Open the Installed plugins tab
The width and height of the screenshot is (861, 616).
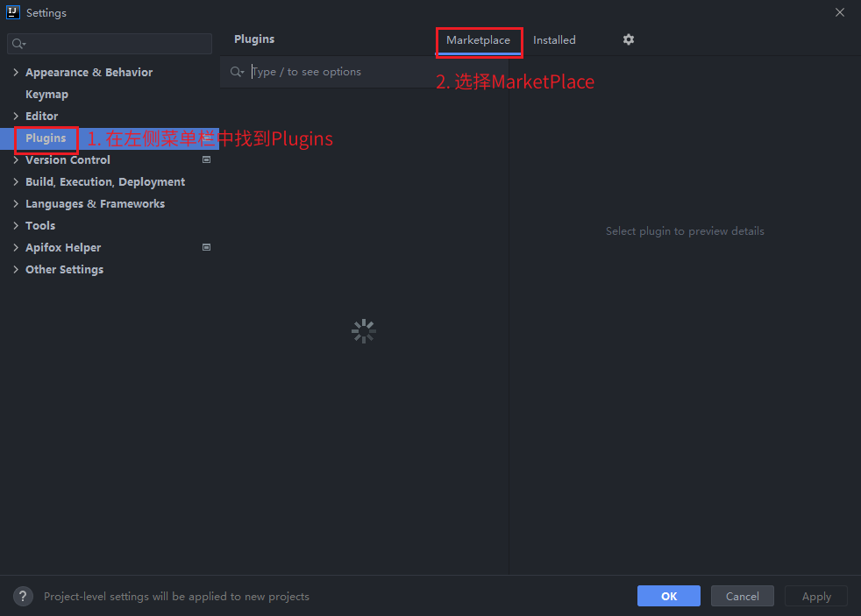tap(554, 40)
